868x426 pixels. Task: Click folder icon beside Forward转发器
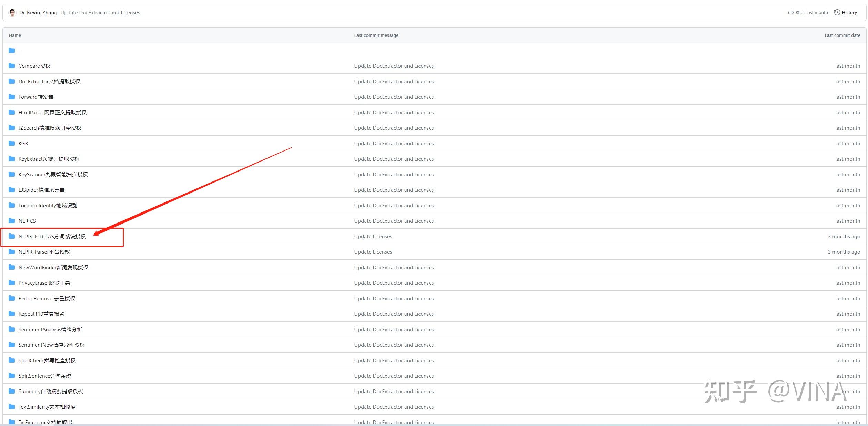(12, 97)
